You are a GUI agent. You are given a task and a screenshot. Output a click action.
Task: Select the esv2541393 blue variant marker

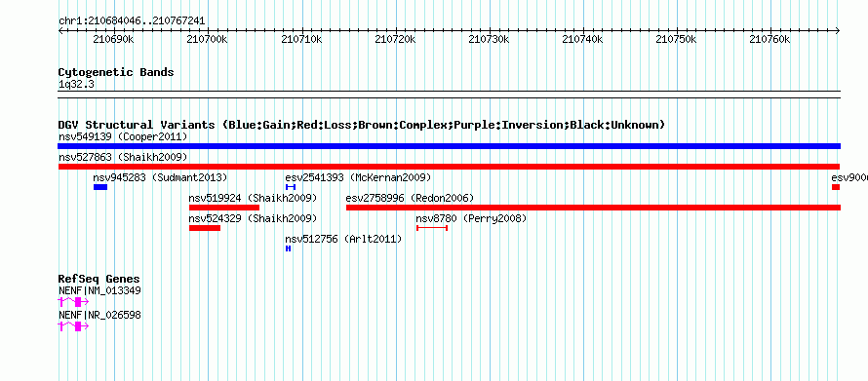pos(290,187)
